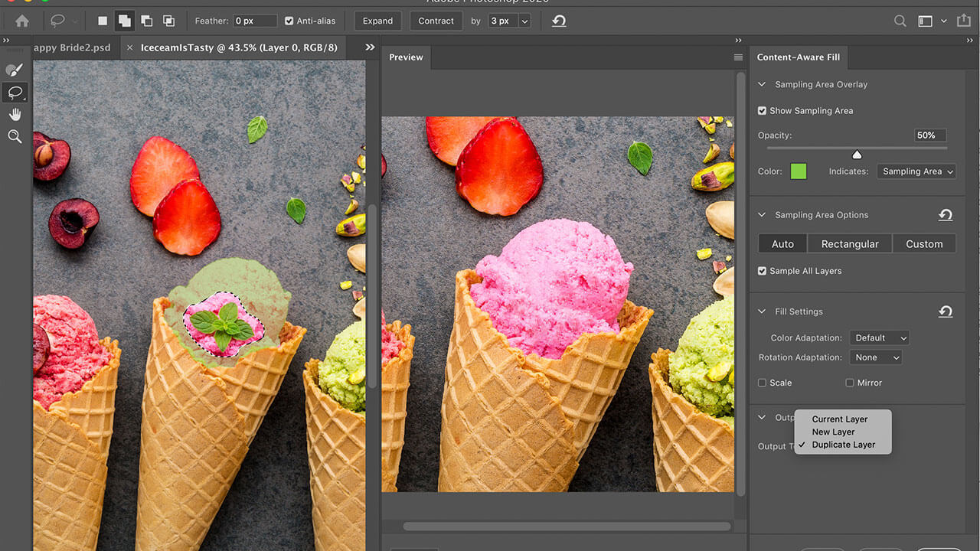This screenshot has height=551, width=980.
Task: Click the Contract selection button
Action: click(x=436, y=21)
